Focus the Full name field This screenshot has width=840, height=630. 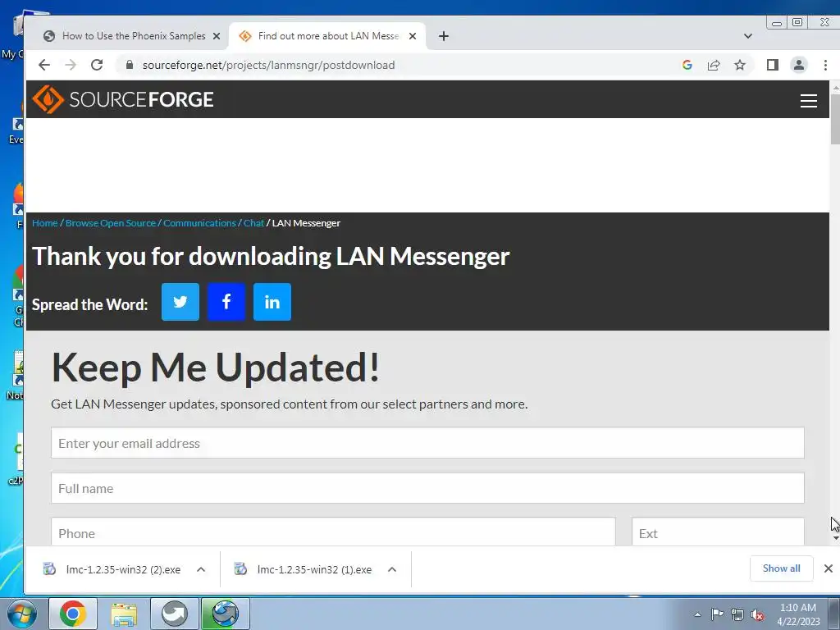427,488
